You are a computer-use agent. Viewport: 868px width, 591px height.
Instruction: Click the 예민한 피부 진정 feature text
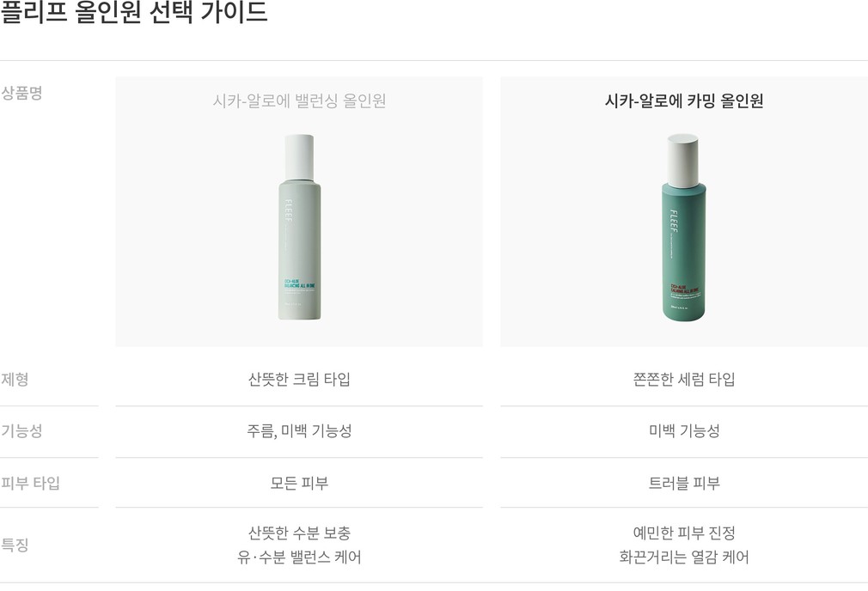coord(684,533)
